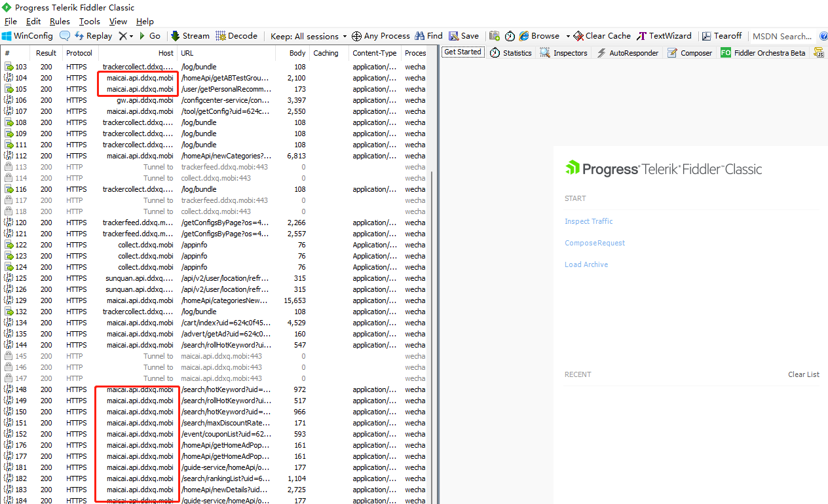
Task: Click the timer stopwatch icon
Action: (x=510, y=36)
